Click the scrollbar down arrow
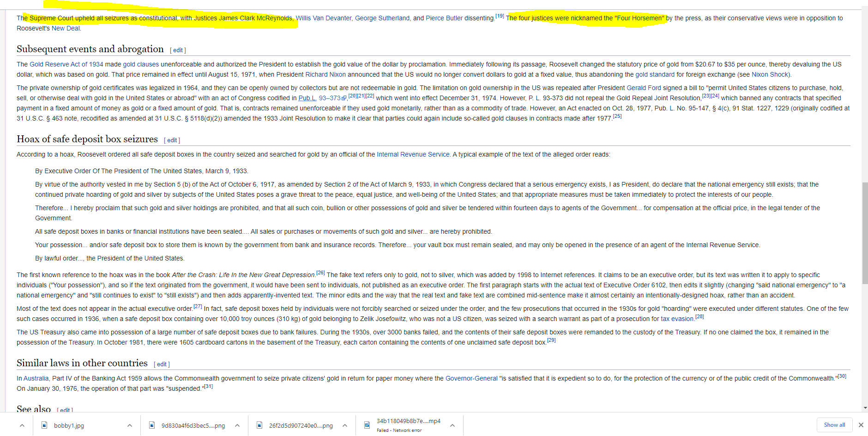Screen dimensions: 868x436 click(864, 408)
